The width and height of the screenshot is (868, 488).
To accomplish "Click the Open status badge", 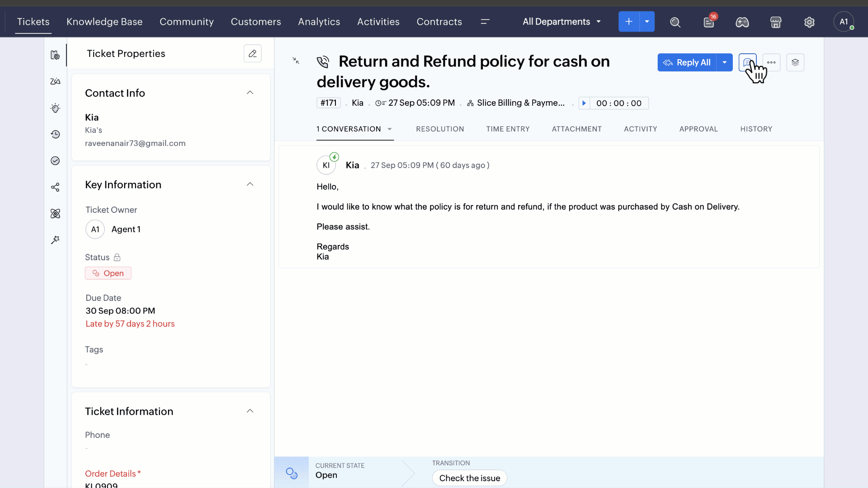I will coord(108,273).
